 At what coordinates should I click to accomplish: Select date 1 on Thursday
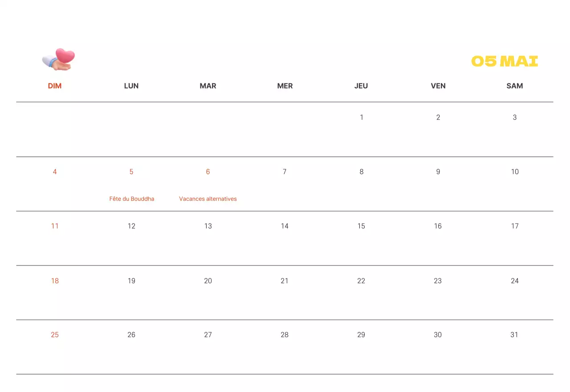pyautogui.click(x=362, y=118)
